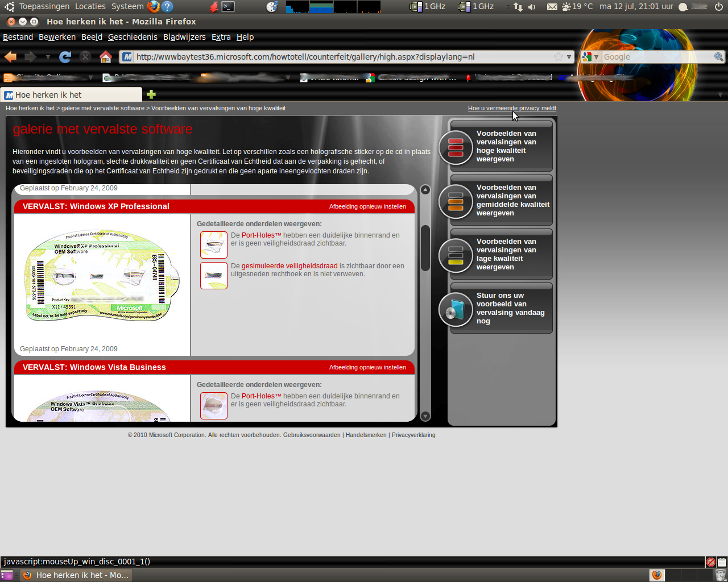Click the yellow low-quality counterfeits icon
This screenshot has height=582, width=728.
(x=456, y=256)
